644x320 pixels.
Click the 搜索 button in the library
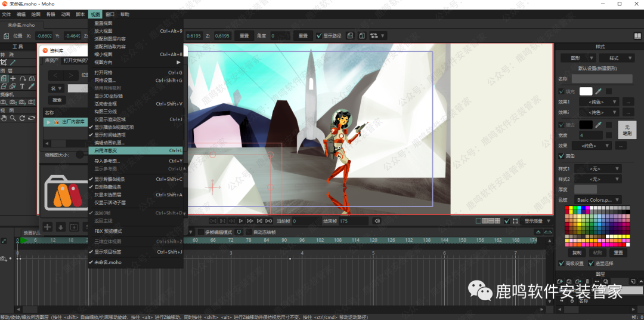tap(57, 100)
